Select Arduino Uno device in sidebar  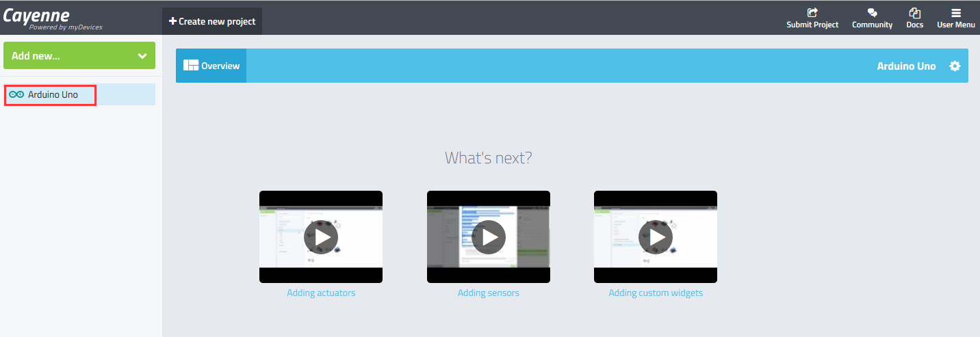point(79,94)
